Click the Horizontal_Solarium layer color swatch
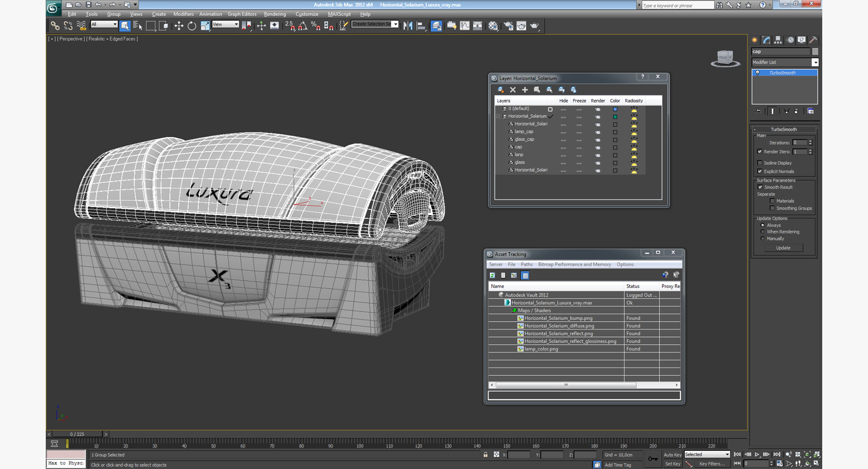This screenshot has width=868, height=469. pos(615,117)
